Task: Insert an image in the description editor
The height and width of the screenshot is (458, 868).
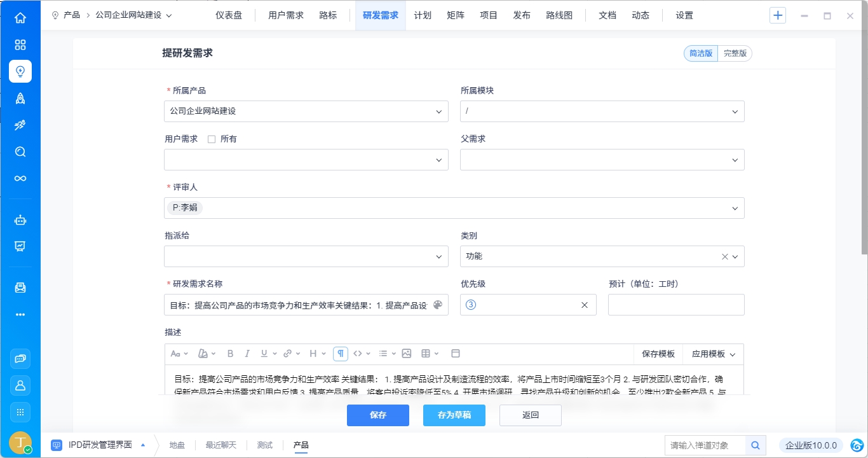Action: (407, 354)
